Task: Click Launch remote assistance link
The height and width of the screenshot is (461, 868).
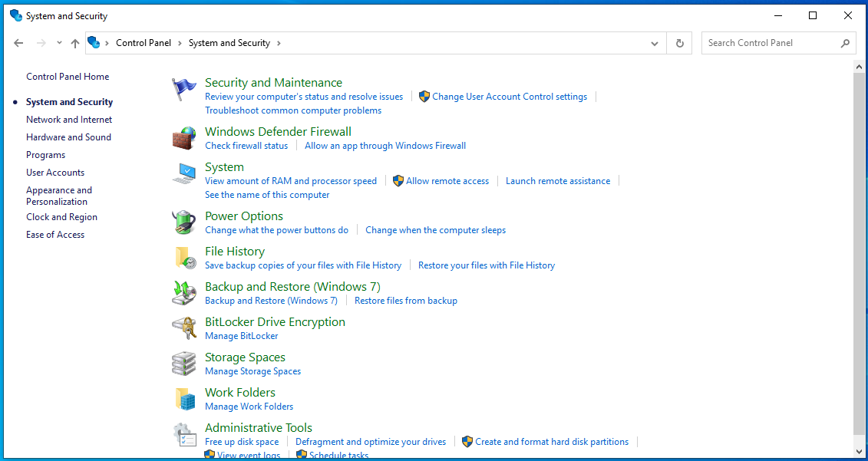Action: click(x=558, y=181)
